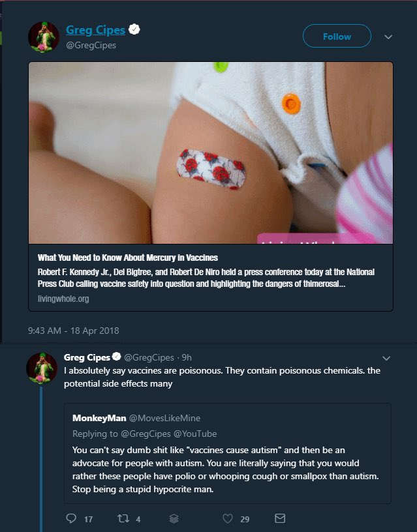Open direct message envelope icon
This screenshot has height=532, width=417.
click(x=280, y=518)
